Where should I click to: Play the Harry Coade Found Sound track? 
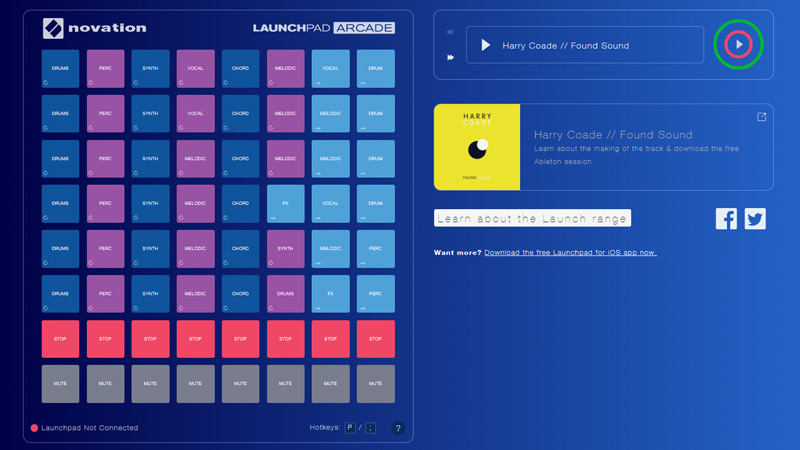click(486, 45)
